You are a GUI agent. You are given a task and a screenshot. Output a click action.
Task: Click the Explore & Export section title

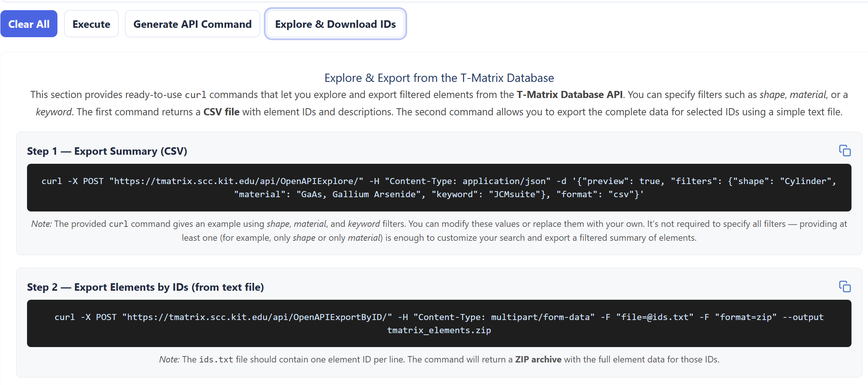tap(439, 78)
